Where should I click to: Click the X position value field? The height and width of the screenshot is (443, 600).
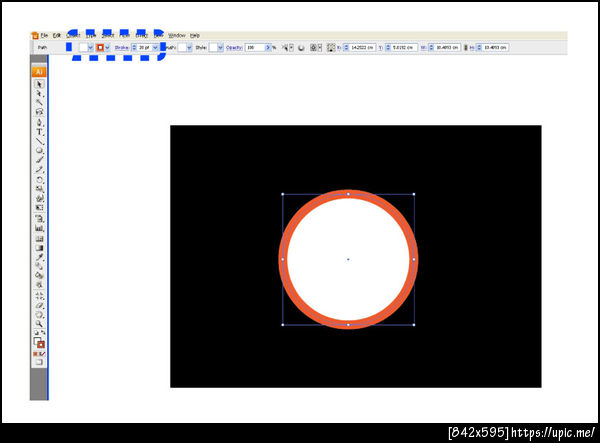(362, 48)
